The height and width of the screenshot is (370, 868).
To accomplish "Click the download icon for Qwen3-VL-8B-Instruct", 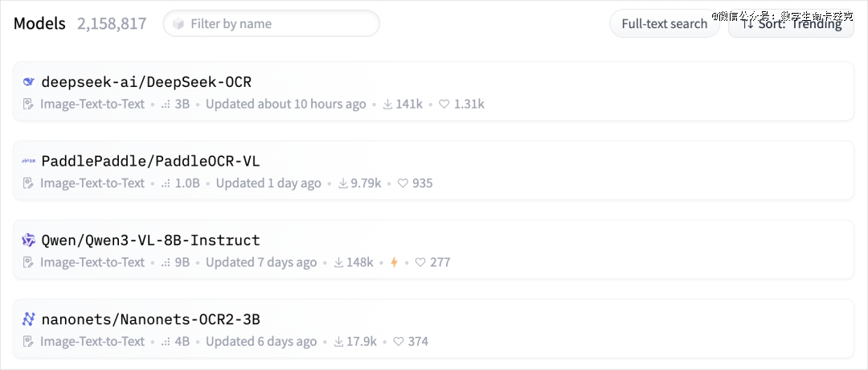I will (x=338, y=262).
